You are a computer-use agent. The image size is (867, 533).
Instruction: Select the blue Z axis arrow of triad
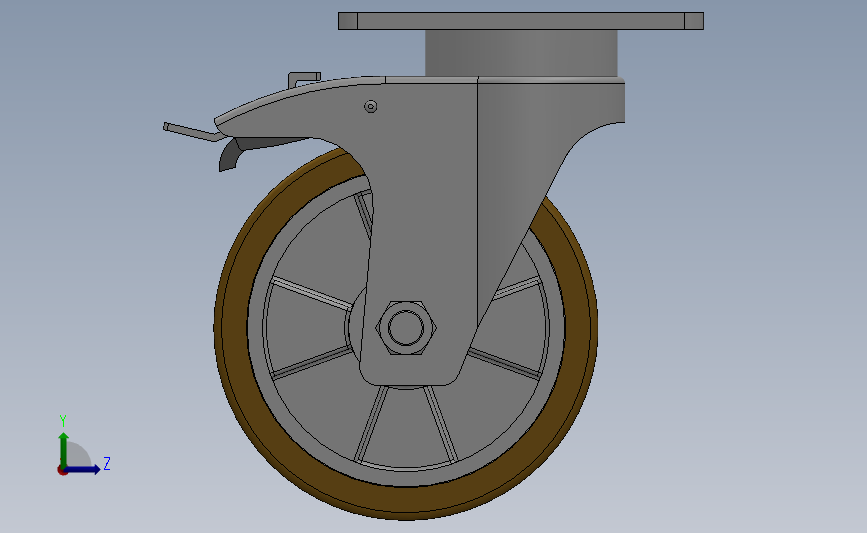(82, 469)
